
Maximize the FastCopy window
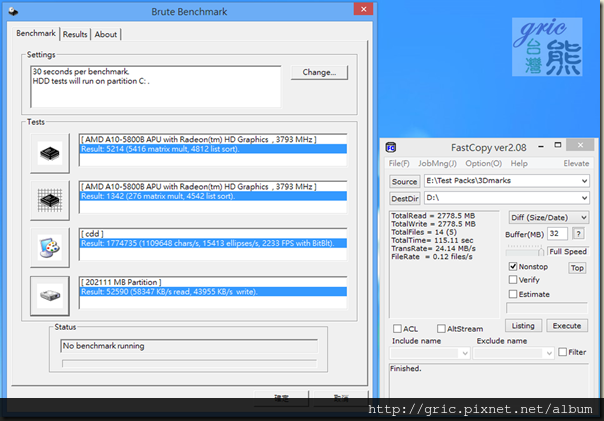[x=558, y=145]
